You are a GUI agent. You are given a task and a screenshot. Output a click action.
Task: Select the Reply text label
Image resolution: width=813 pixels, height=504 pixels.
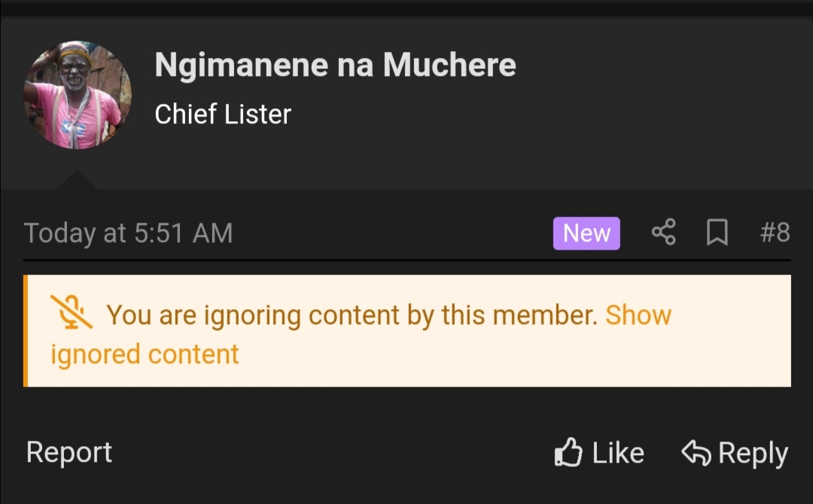coord(753,454)
